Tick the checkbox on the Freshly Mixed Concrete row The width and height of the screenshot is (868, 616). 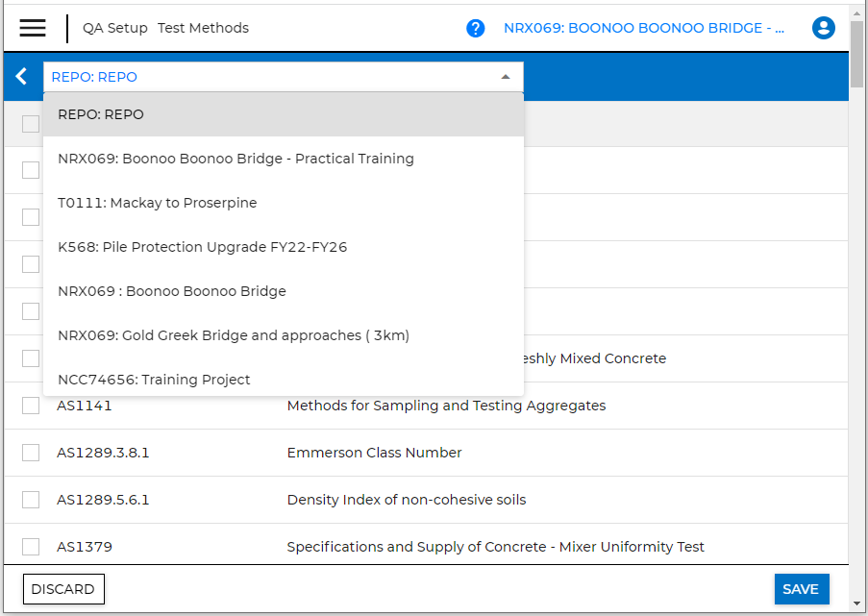[31, 358]
